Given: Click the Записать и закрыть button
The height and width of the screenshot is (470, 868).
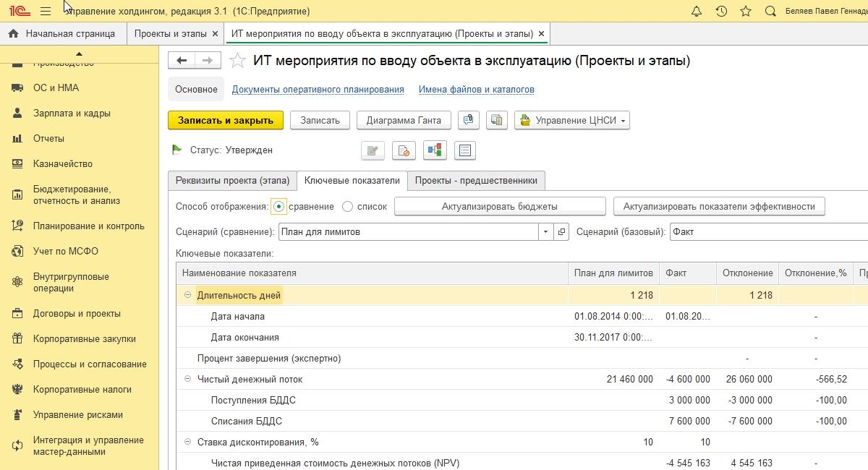Looking at the screenshot, I should point(226,120).
